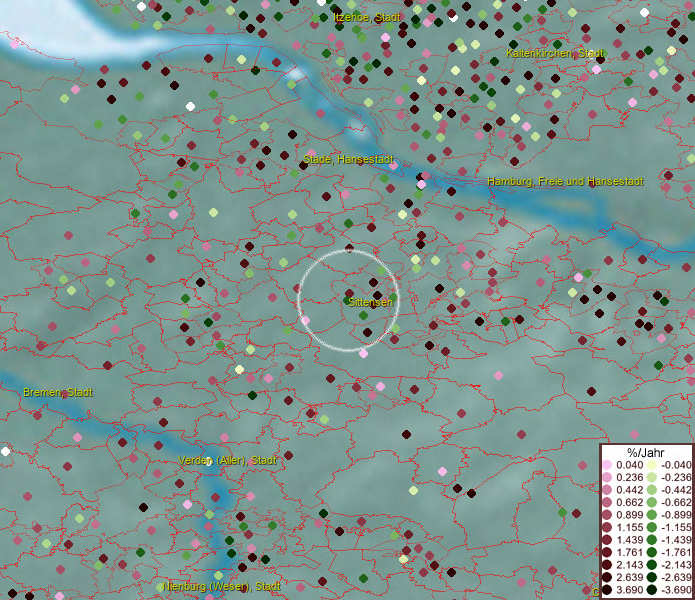
Task: Click the 0.236 legend value
Action: coord(629,477)
